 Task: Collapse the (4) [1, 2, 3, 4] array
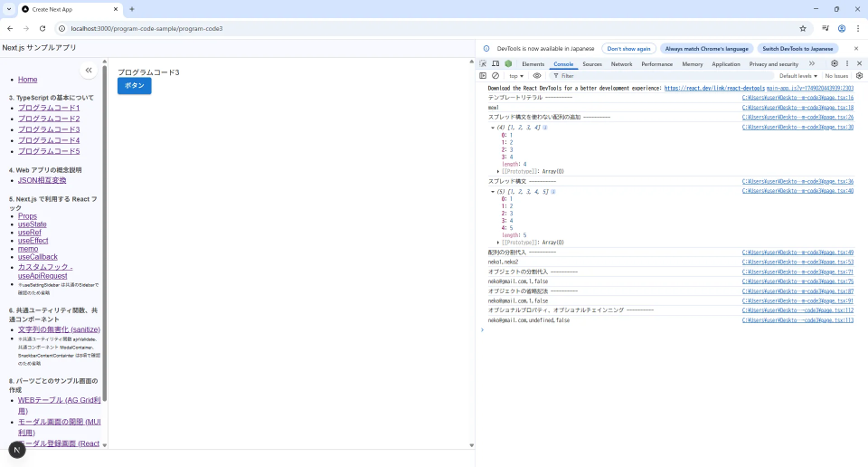(493, 128)
